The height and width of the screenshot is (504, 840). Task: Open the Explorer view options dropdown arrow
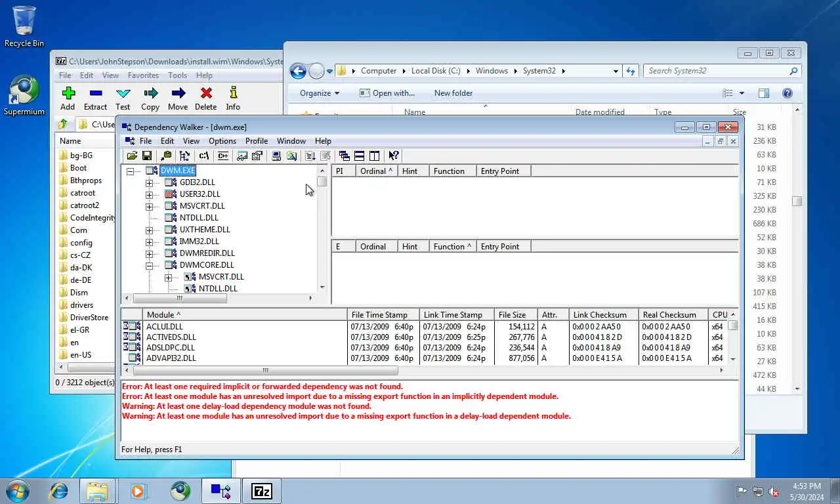point(742,93)
